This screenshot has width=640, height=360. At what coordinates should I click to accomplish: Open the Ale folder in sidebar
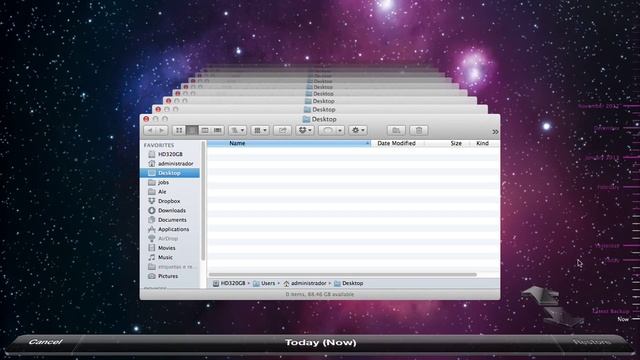coord(170,192)
